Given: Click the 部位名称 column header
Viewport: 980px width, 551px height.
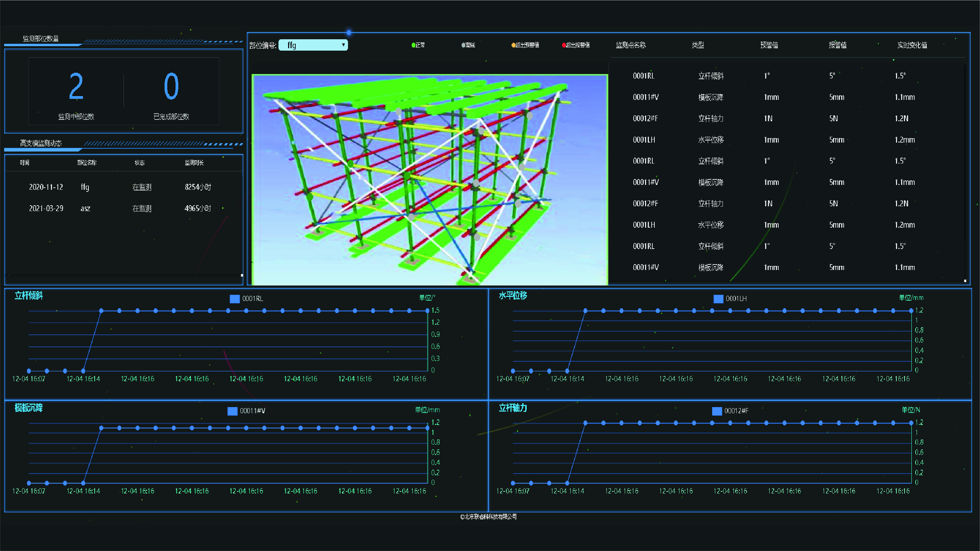Looking at the screenshot, I should tap(87, 163).
